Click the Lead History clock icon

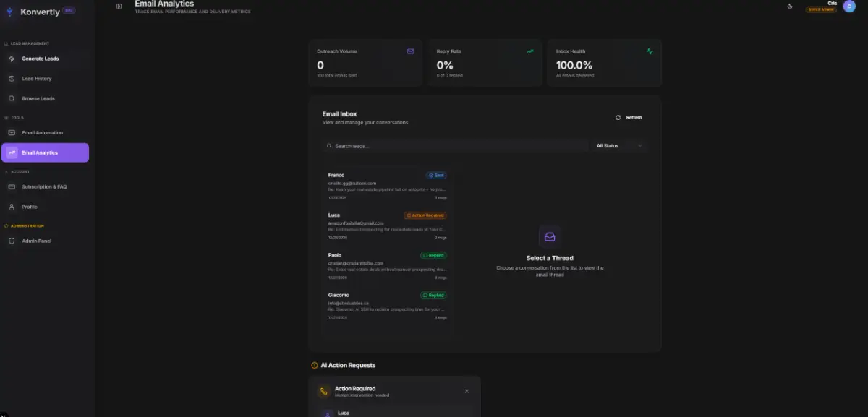(12, 78)
